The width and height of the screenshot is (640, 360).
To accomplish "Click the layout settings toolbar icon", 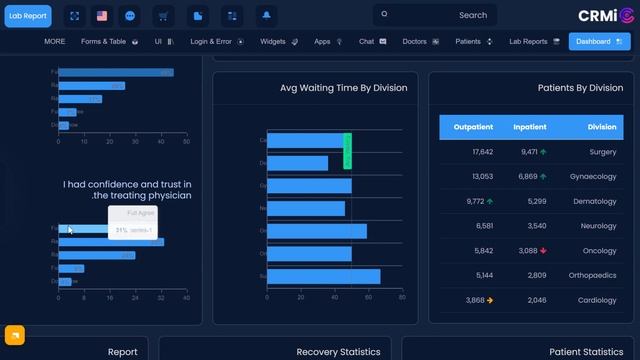I will click(232, 16).
